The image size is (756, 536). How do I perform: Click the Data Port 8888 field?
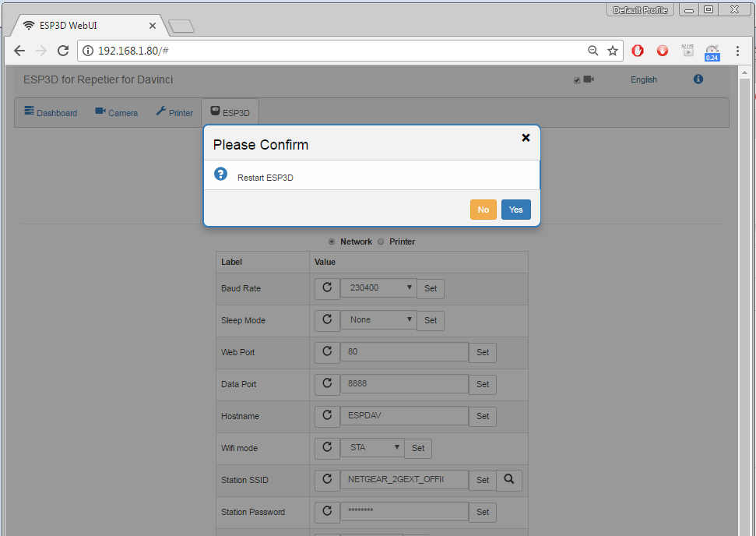pos(404,383)
